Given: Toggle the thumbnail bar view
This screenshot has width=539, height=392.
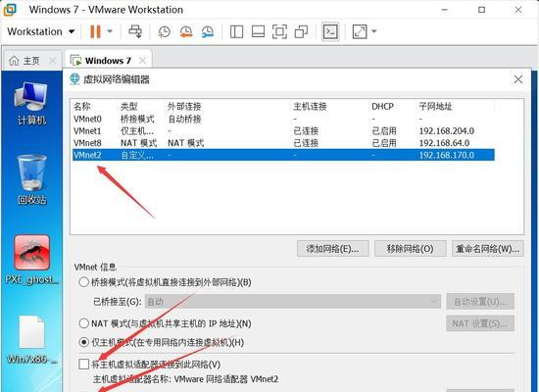Looking at the screenshot, I should coord(258,31).
